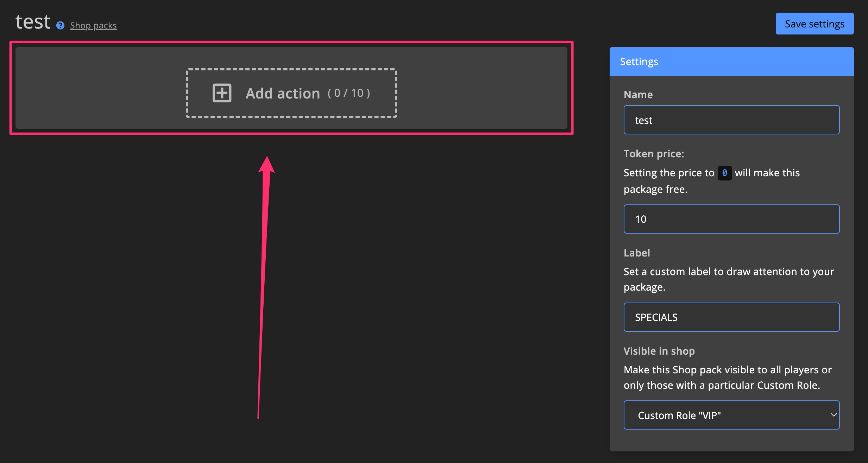Click the (0 / 10) action counter
This screenshot has width=868, height=463.
[x=349, y=93]
